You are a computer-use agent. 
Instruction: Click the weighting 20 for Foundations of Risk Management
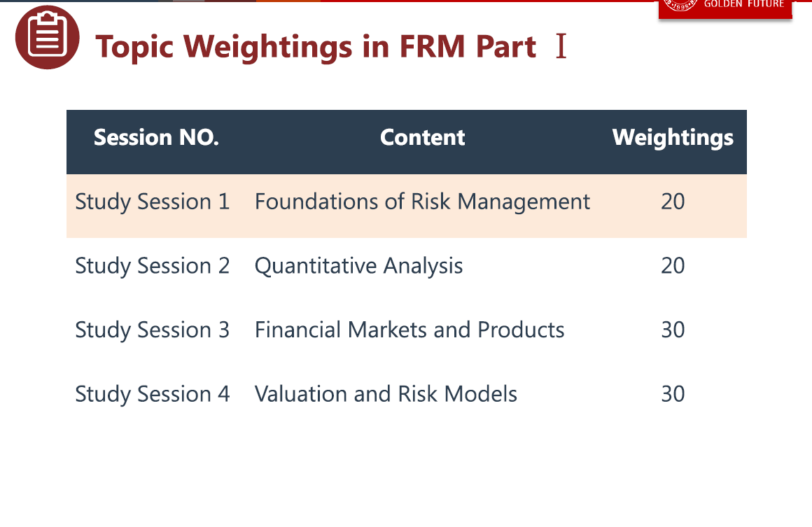673,202
